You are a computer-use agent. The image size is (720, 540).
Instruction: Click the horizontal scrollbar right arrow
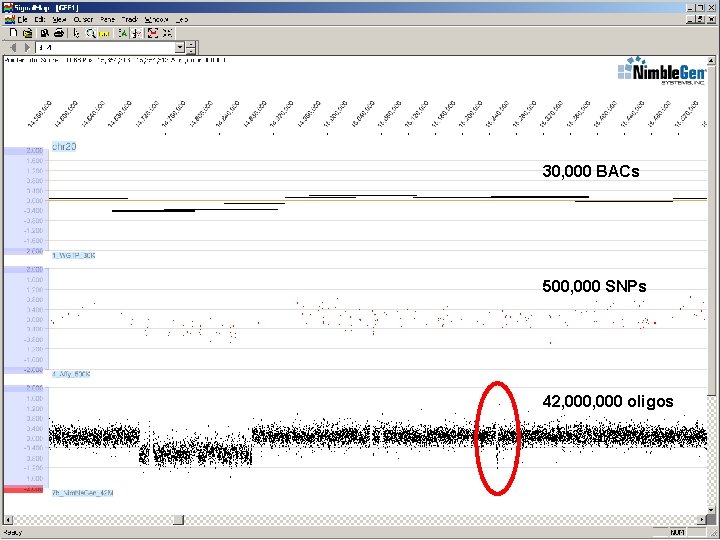tap(702, 519)
